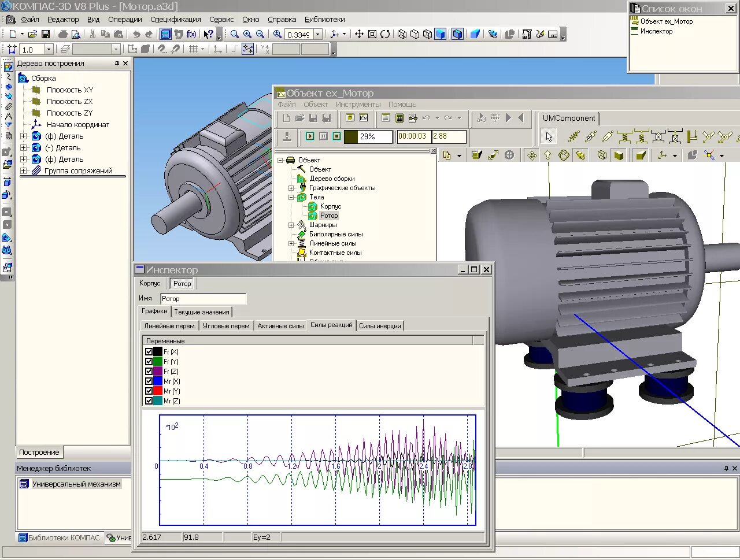Select the spring element in UMComponent palette
This screenshot has height=560, width=740.
(x=573, y=137)
